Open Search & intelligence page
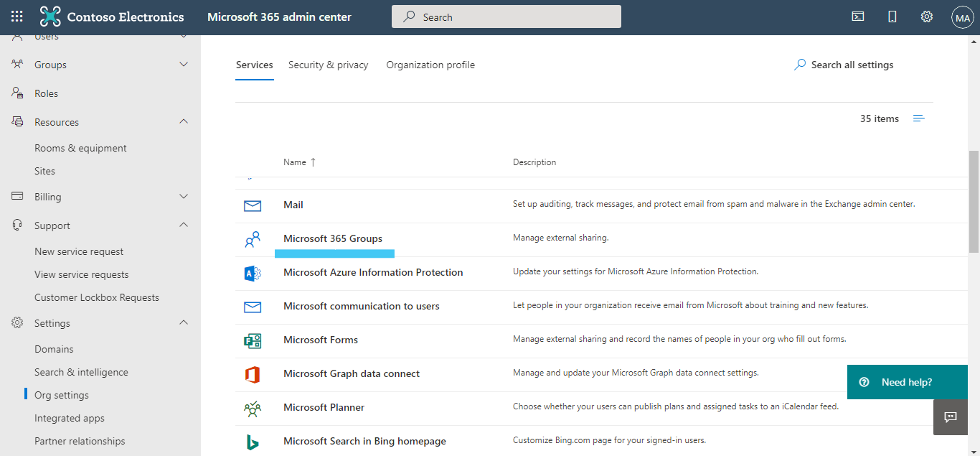Image resolution: width=980 pixels, height=456 pixels. click(x=81, y=372)
